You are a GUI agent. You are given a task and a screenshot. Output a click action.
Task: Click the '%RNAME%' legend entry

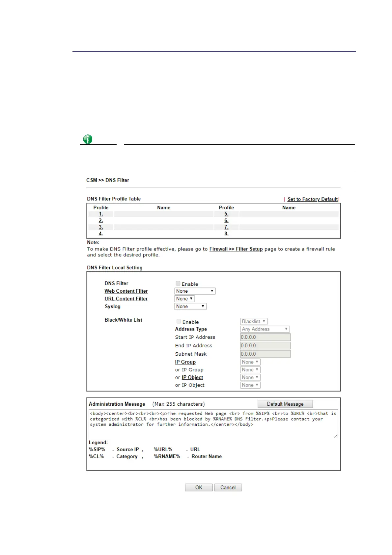tap(167, 456)
